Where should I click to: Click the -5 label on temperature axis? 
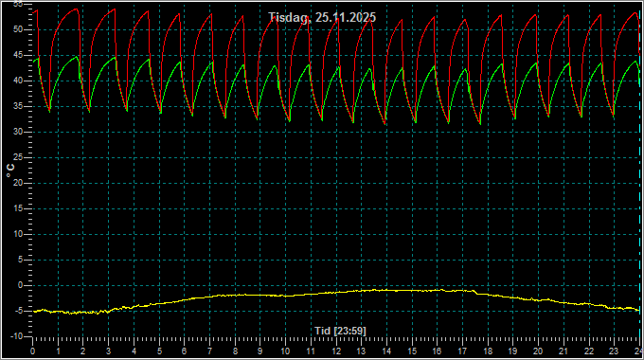coord(18,311)
